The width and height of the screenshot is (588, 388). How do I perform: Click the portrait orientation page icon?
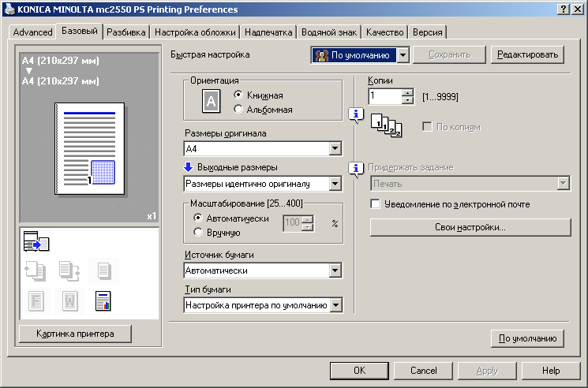coord(211,101)
